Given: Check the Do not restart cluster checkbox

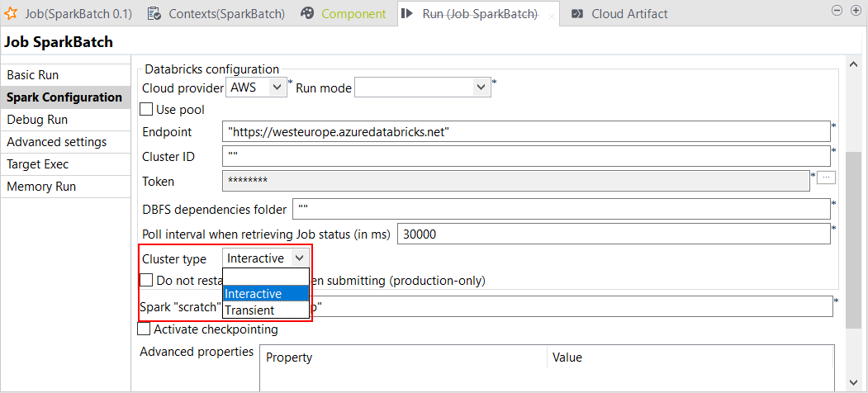Looking at the screenshot, I should pos(146,281).
